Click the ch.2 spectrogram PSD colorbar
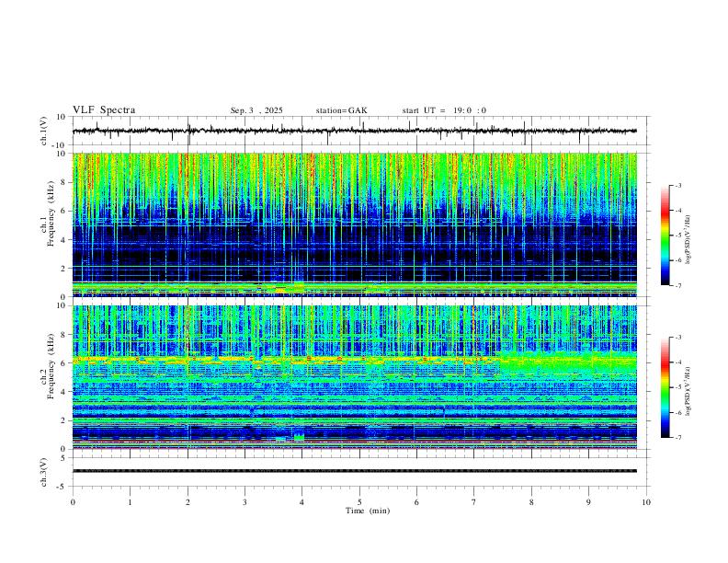 point(665,387)
